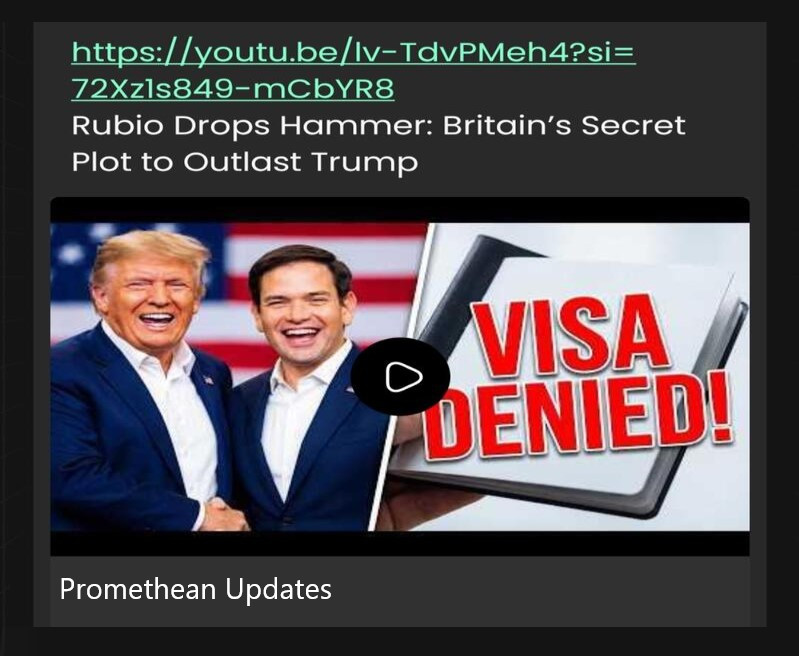Open the youtu.be/lv-TdvPMeh4 link
The image size is (799, 656).
pyautogui.click(x=354, y=53)
